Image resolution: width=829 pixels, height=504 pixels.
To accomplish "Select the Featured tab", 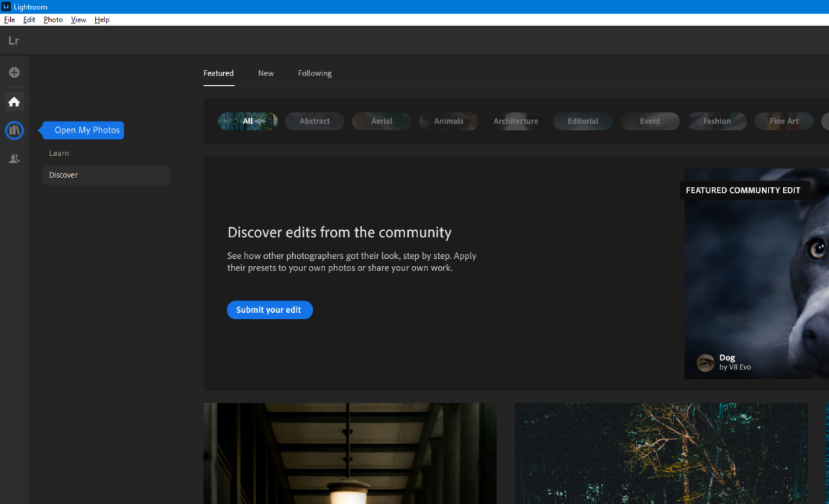I will coord(218,73).
